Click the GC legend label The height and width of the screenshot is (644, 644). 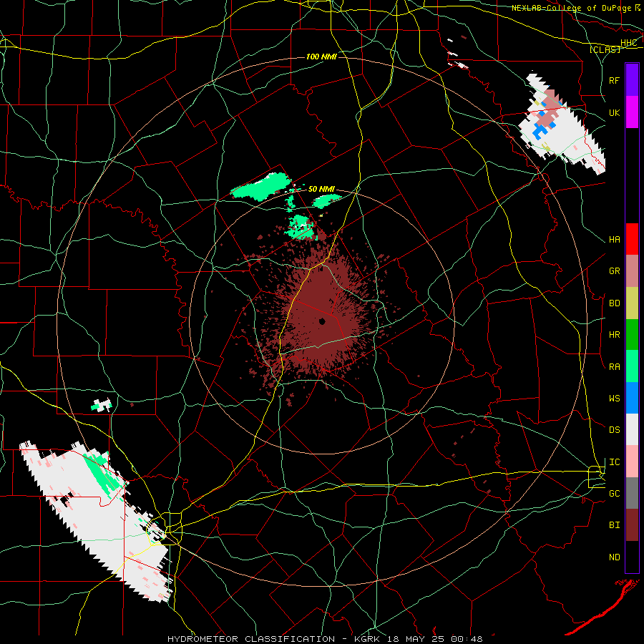click(614, 494)
